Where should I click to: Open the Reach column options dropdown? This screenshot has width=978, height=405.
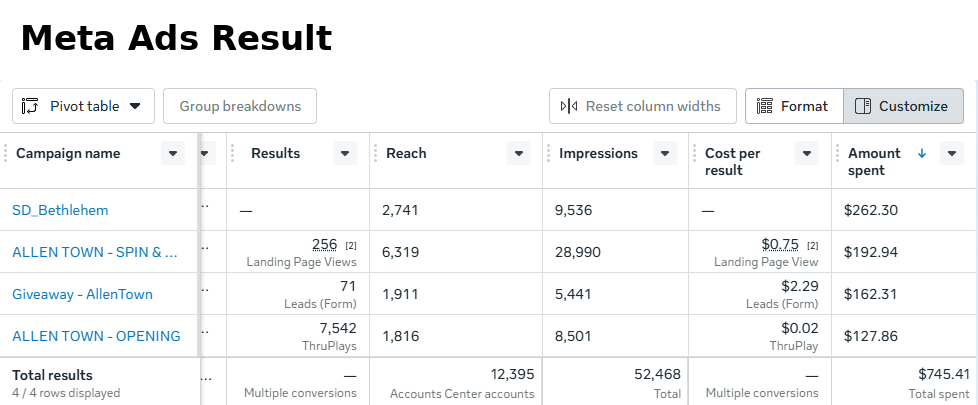pos(519,154)
